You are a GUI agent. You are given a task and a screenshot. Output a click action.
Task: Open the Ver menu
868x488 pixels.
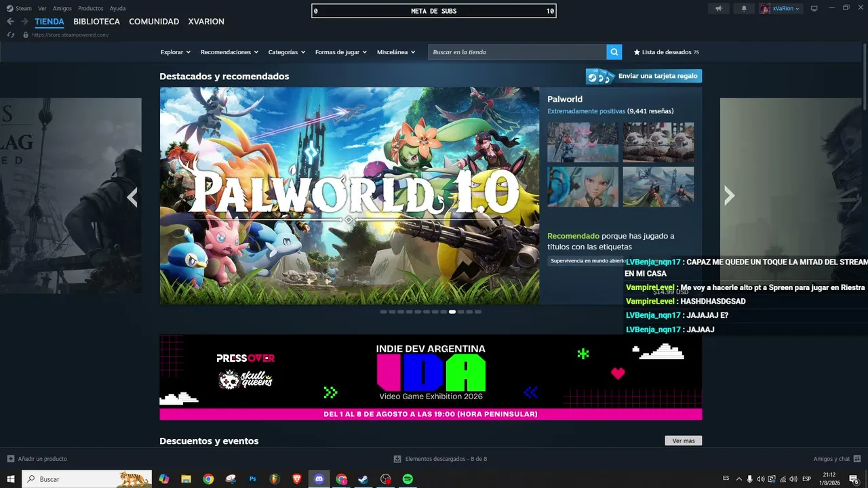pyautogui.click(x=42, y=9)
